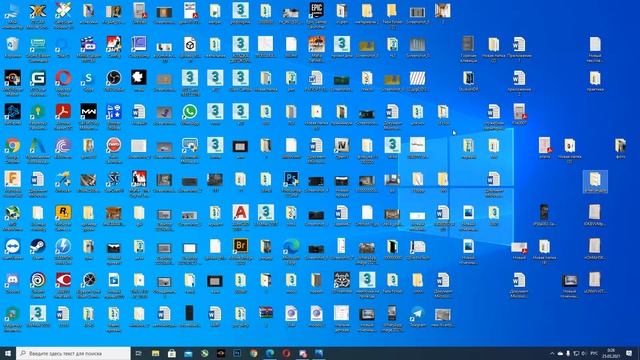This screenshot has height=360, width=640.
Task: Launch TeamViewer from the desktop
Action: click(13, 247)
